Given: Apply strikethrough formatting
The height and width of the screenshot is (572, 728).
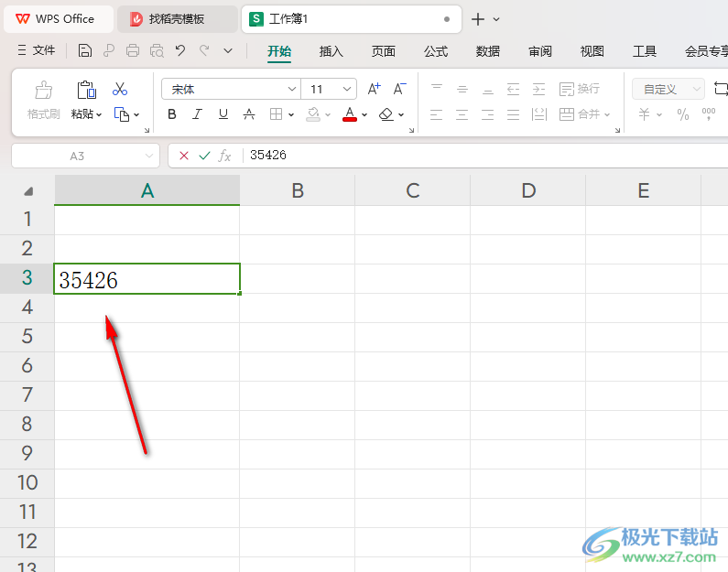Looking at the screenshot, I should click(x=249, y=114).
